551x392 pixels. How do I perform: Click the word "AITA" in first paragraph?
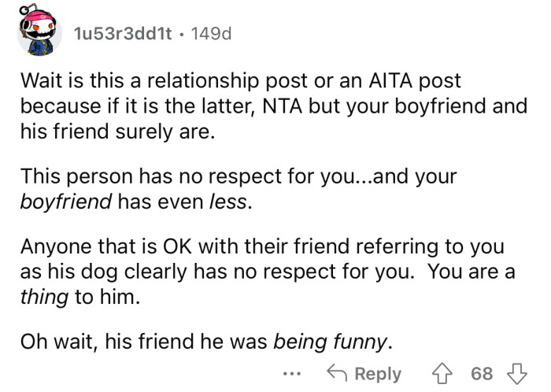click(401, 80)
